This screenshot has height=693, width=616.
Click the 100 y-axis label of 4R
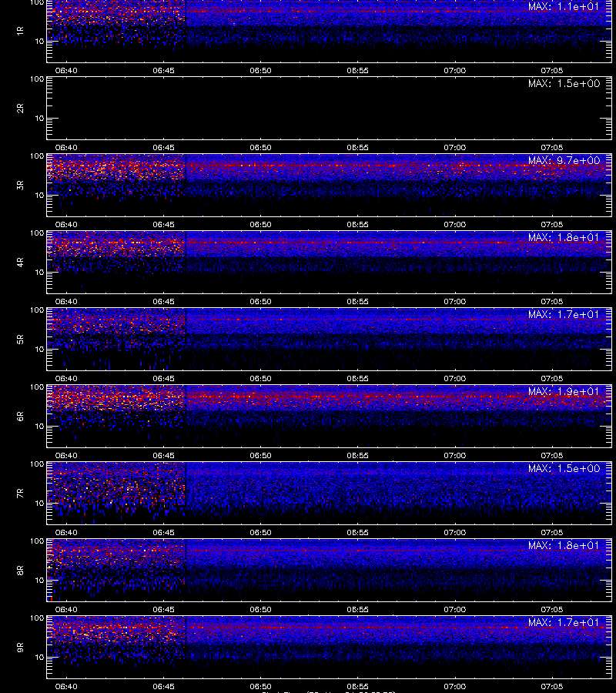[37, 233]
